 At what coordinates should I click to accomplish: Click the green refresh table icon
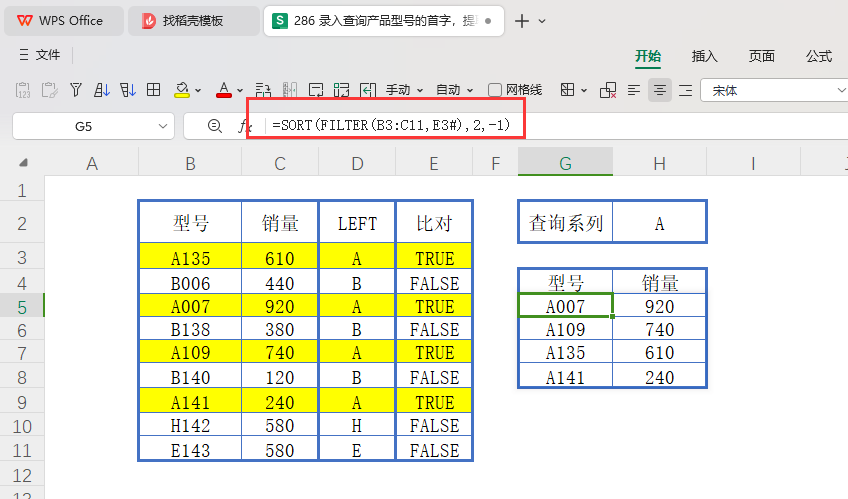click(x=341, y=90)
